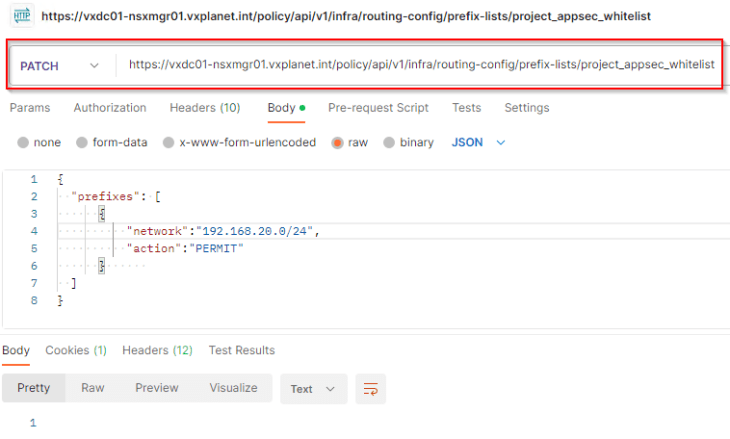The height and width of the screenshot is (439, 730).
Task: Open the PATCH method dropdown
Action: (x=60, y=66)
